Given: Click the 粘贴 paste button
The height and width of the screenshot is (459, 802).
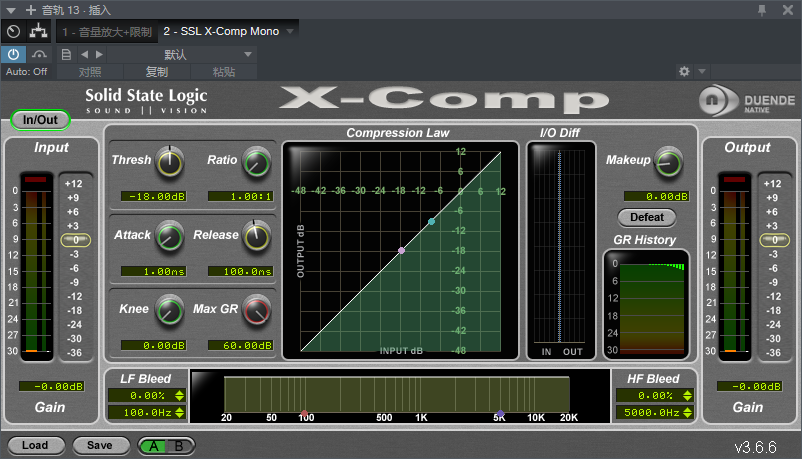Looking at the screenshot, I should 224,72.
